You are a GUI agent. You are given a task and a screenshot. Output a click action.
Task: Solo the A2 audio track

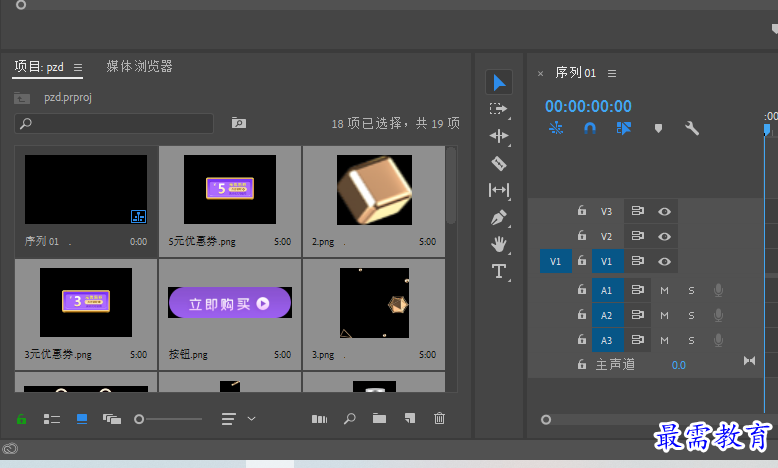click(691, 315)
